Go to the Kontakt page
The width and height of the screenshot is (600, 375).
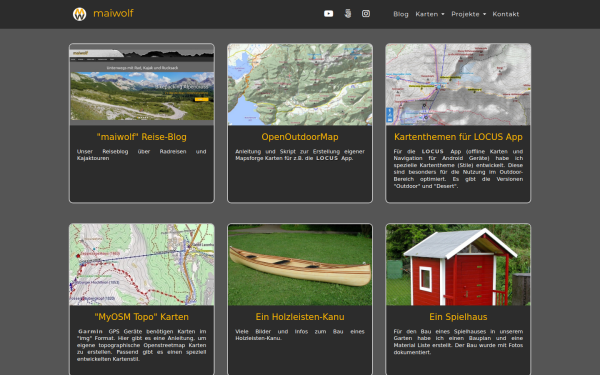(505, 14)
